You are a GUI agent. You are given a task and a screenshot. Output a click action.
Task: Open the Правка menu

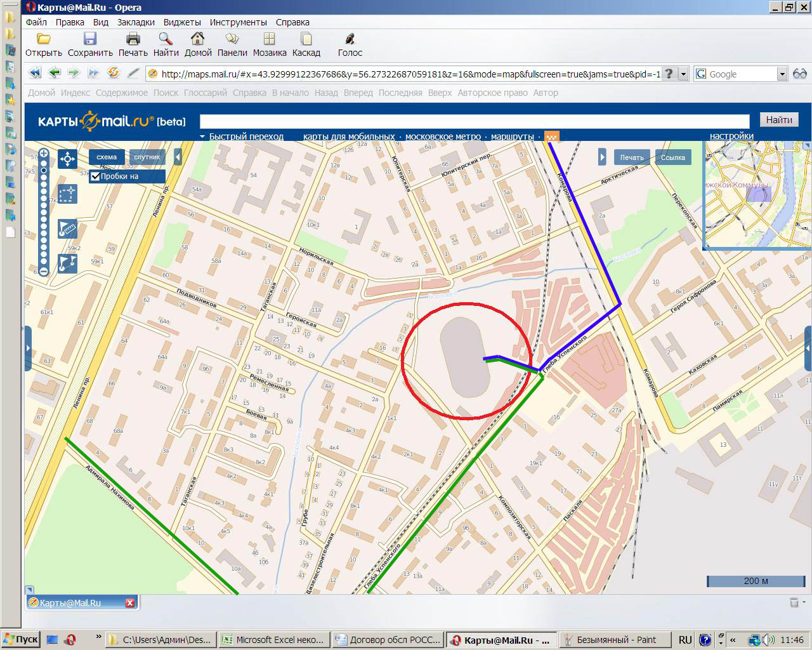click(70, 22)
